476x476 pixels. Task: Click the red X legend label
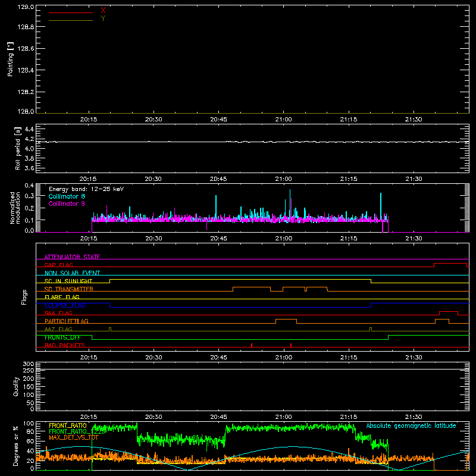pos(103,11)
